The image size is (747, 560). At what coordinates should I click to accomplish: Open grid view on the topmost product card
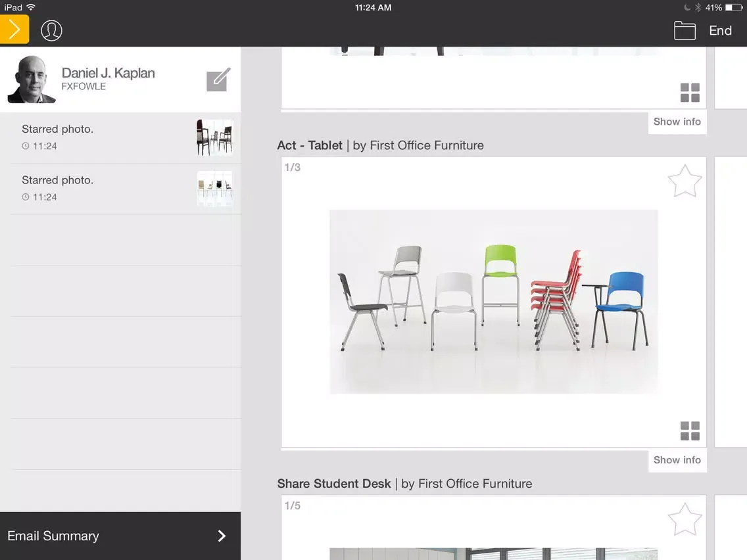click(690, 93)
